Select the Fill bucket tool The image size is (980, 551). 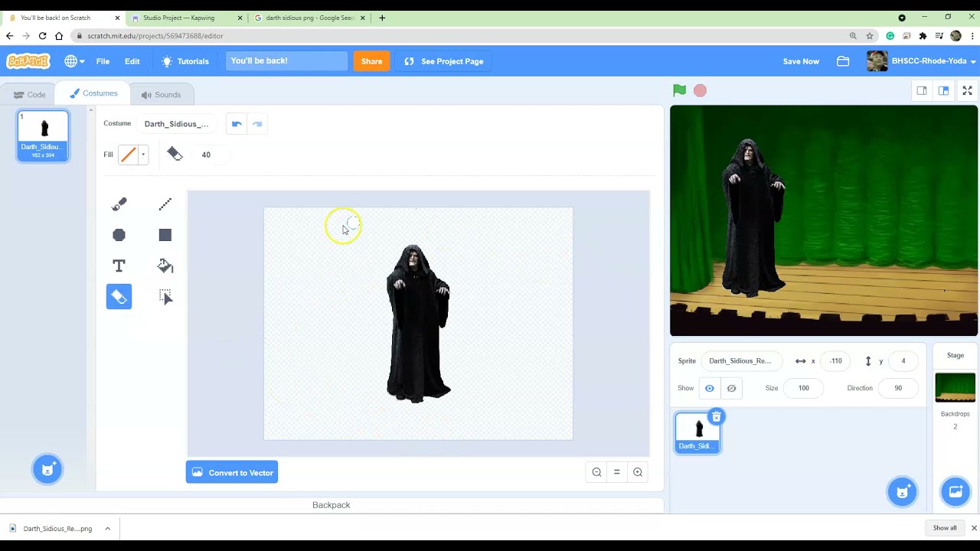(x=165, y=266)
